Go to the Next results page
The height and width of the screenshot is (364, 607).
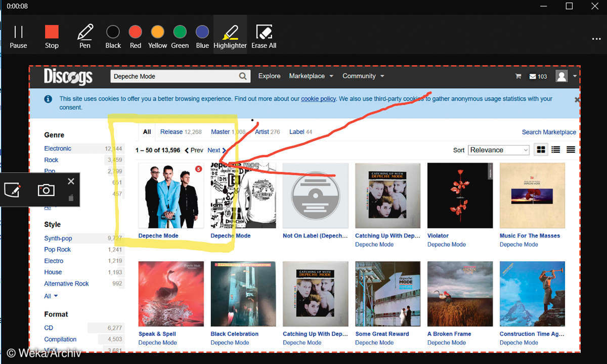click(216, 150)
